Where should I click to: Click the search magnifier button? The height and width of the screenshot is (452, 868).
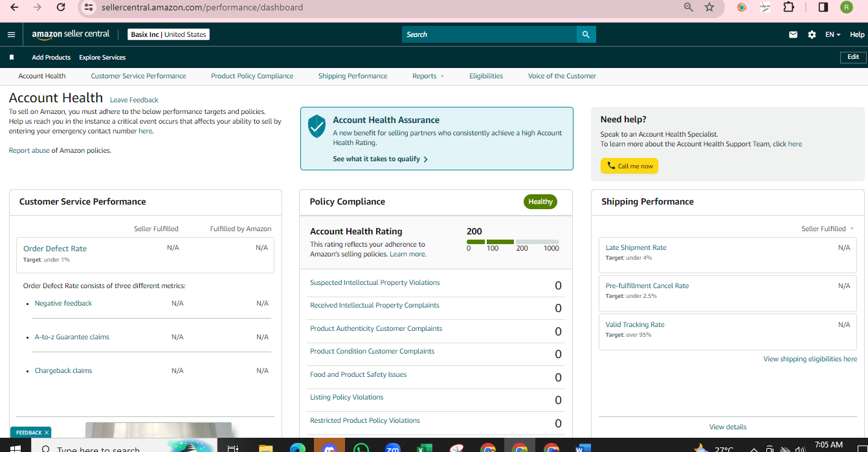click(x=586, y=34)
